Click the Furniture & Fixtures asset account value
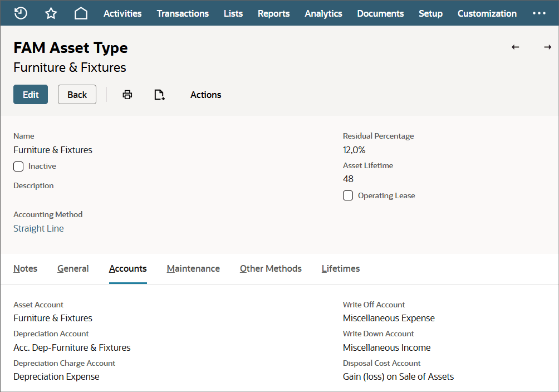559x392 pixels. tap(53, 318)
